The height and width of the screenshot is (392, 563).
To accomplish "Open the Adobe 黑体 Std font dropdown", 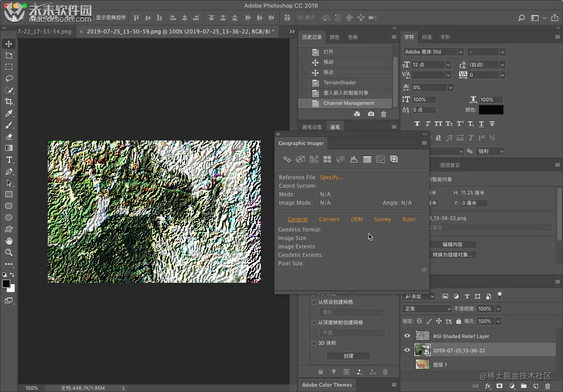I will coord(460,52).
